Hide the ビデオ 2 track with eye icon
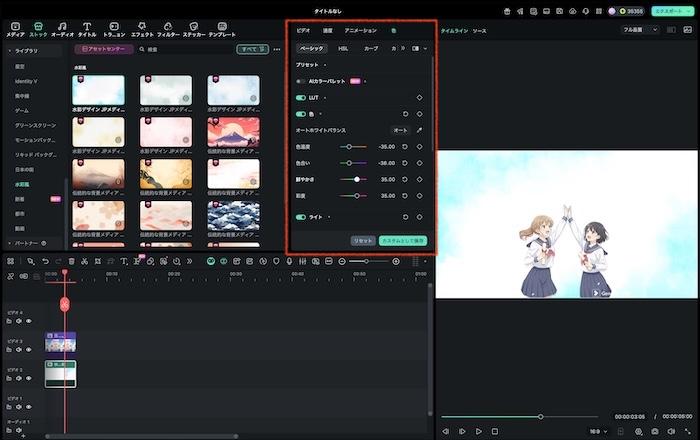Screen dimensions: 700x440 click(29, 378)
